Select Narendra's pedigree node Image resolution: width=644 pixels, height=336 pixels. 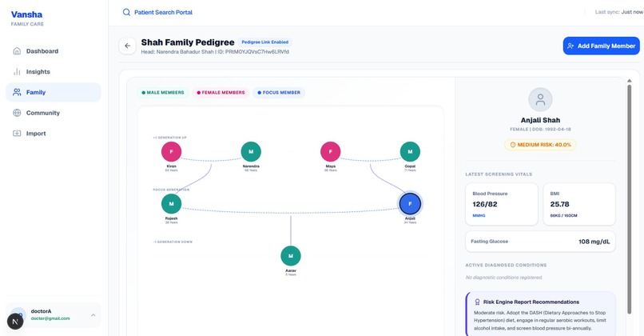pyautogui.click(x=251, y=152)
